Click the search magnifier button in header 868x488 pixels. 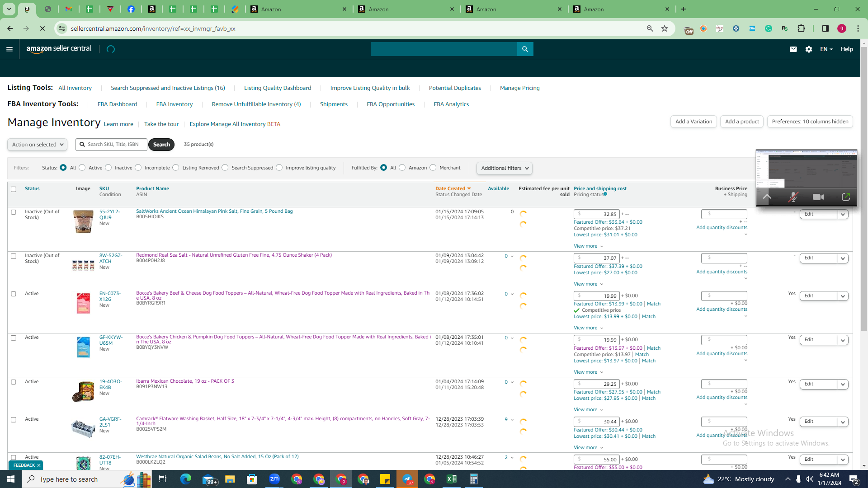(x=525, y=49)
